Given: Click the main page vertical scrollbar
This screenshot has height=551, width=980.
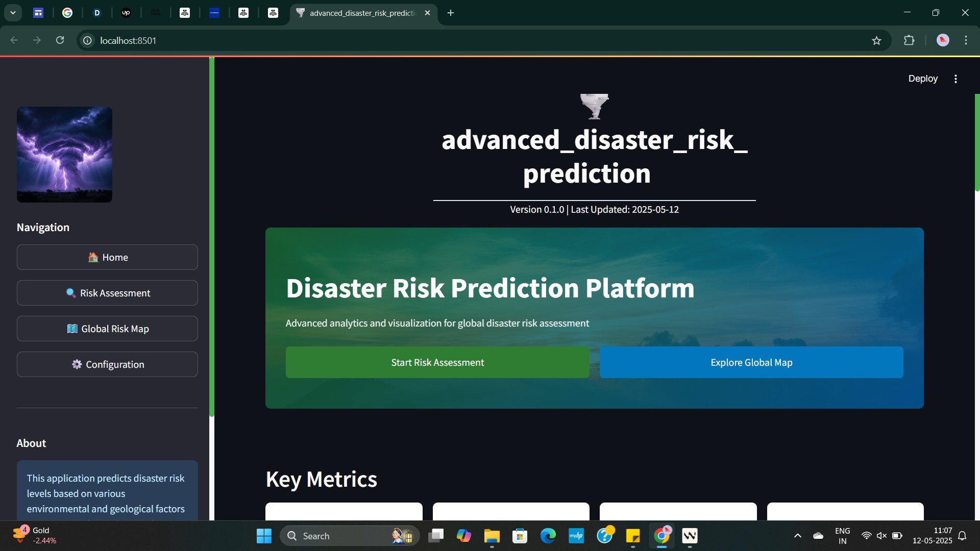Looking at the screenshot, I should coord(977,143).
